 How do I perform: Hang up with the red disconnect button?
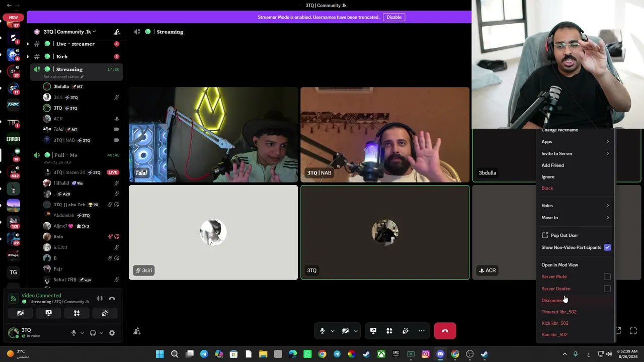pos(445,331)
